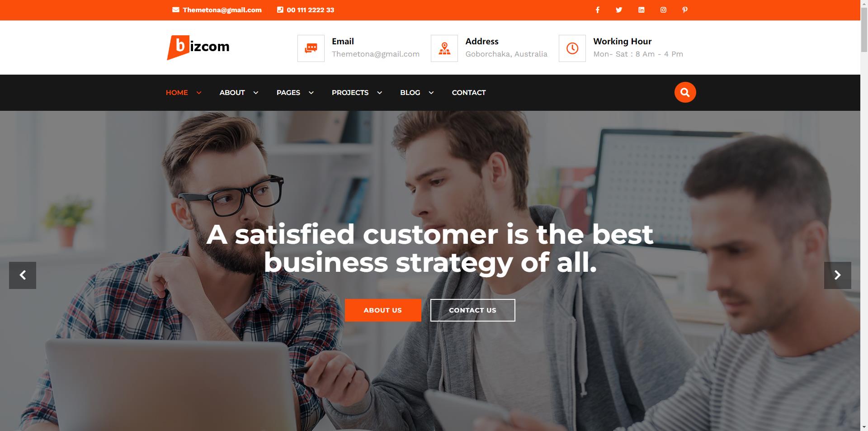Click the About Us button
The height and width of the screenshot is (431, 868).
pos(383,310)
